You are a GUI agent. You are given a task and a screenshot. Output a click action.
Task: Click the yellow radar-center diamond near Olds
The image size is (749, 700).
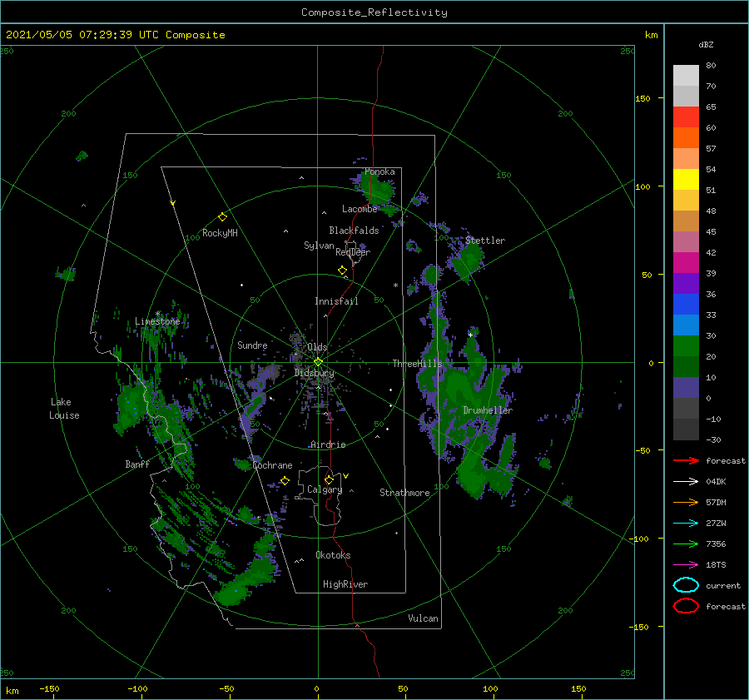[x=318, y=362]
